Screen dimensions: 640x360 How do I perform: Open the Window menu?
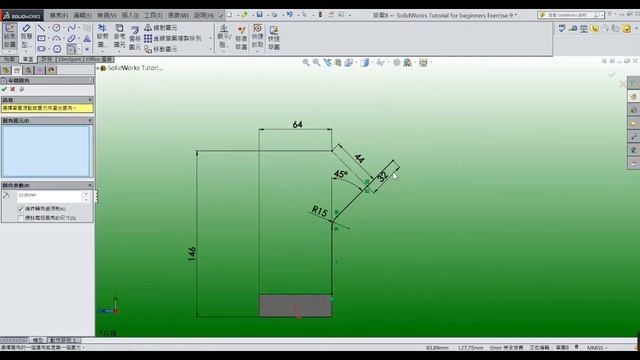pyautogui.click(x=178, y=16)
